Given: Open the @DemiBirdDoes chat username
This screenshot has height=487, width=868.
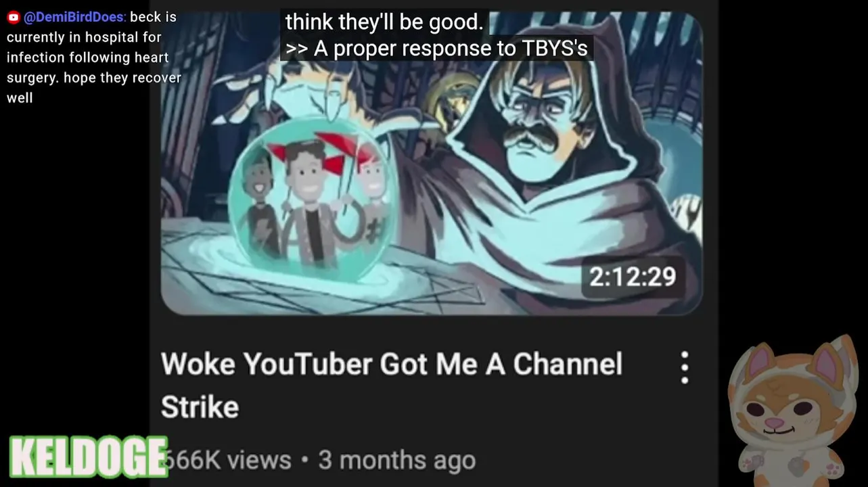Looking at the screenshot, I should (74, 18).
